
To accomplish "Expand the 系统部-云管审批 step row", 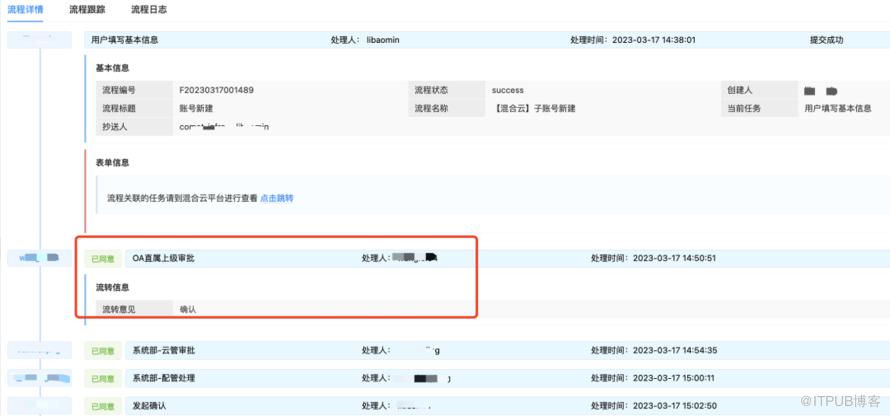I will click(x=165, y=351).
